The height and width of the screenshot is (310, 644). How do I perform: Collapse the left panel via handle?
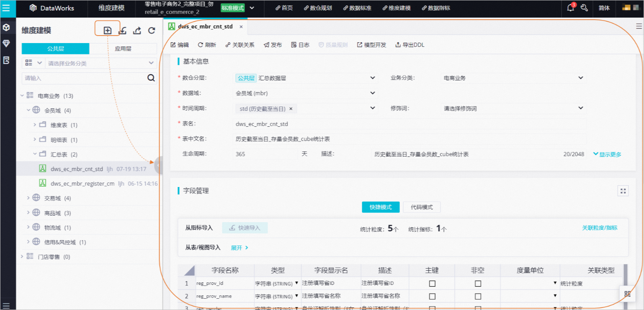tap(159, 166)
